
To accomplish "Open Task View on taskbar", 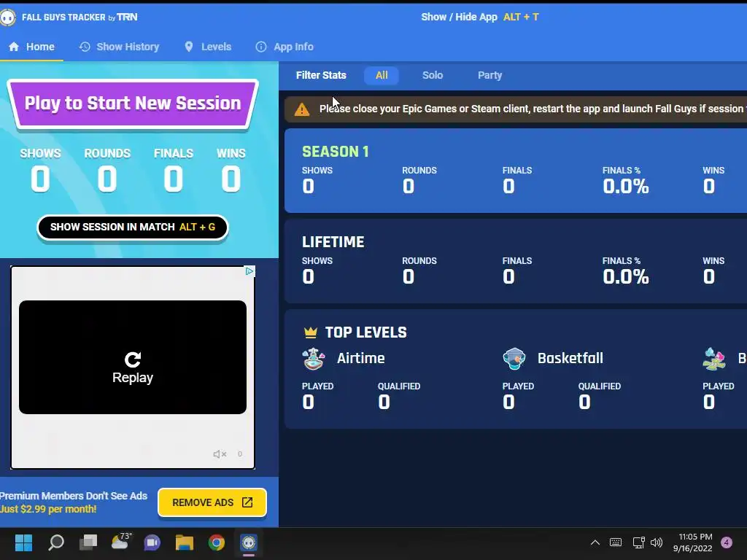I will (88, 542).
